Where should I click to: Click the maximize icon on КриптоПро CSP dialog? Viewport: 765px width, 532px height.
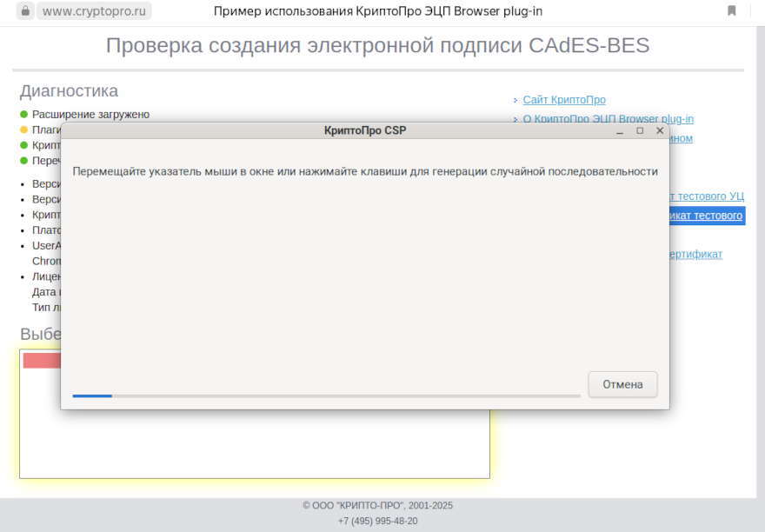pyautogui.click(x=640, y=130)
